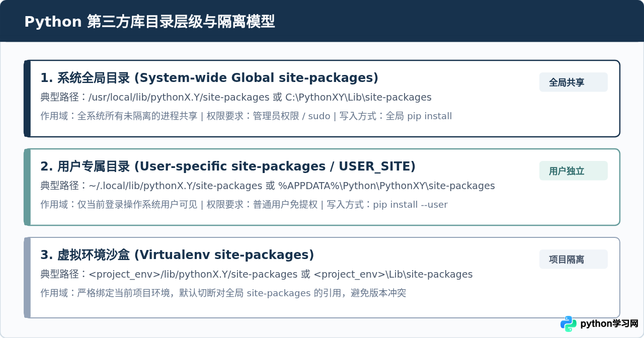
Task: Click the line mentioning pip install --user
Action: (244, 205)
